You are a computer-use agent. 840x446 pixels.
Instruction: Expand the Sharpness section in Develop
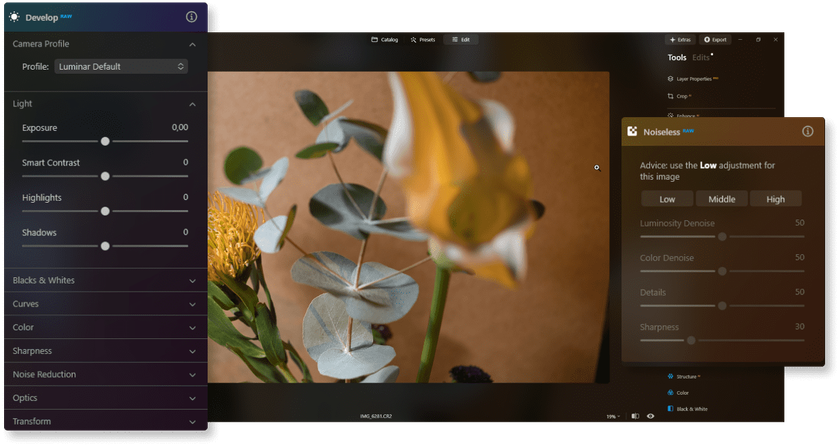pyautogui.click(x=106, y=351)
